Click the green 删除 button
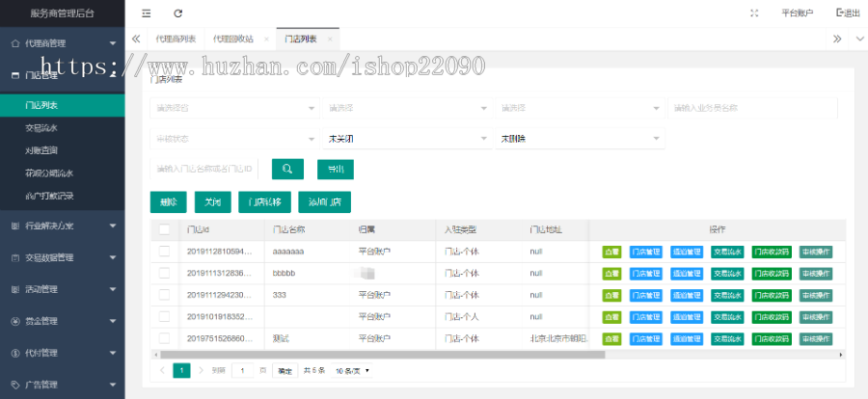 [x=168, y=202]
